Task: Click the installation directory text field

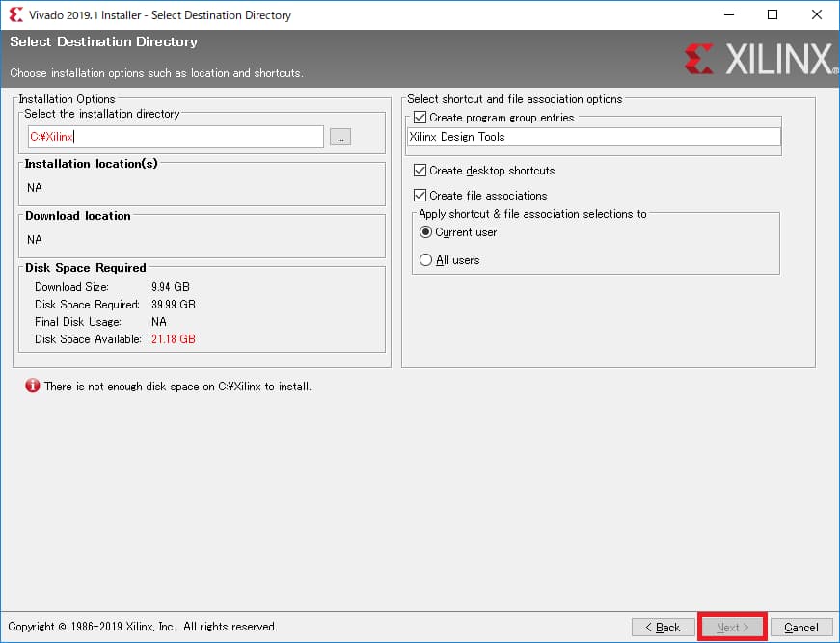Action: 176,137
